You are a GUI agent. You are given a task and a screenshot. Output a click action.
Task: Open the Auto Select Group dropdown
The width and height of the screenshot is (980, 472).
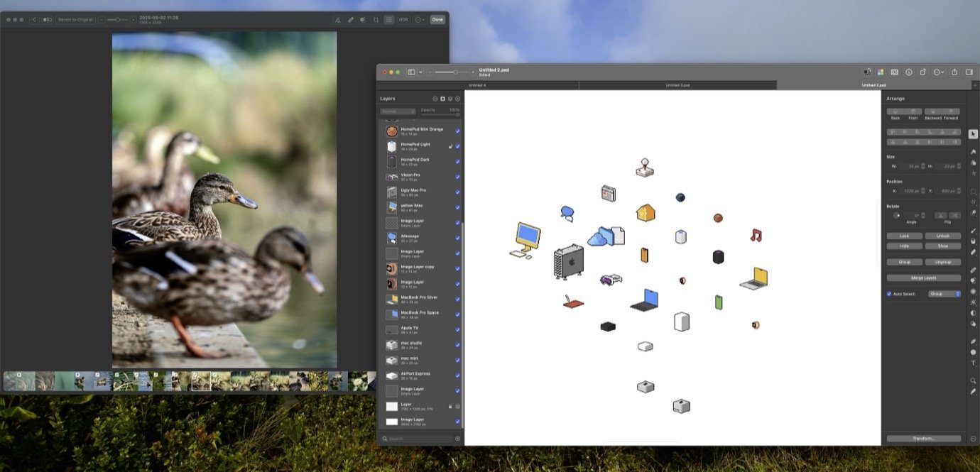click(944, 294)
